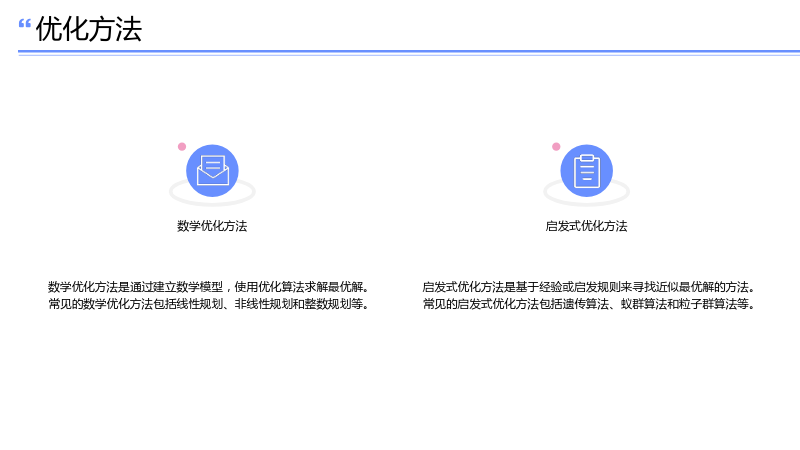The height and width of the screenshot is (450, 800).
Task: Click the line starting 常见的数学优化方法包括
Action: pos(209,304)
